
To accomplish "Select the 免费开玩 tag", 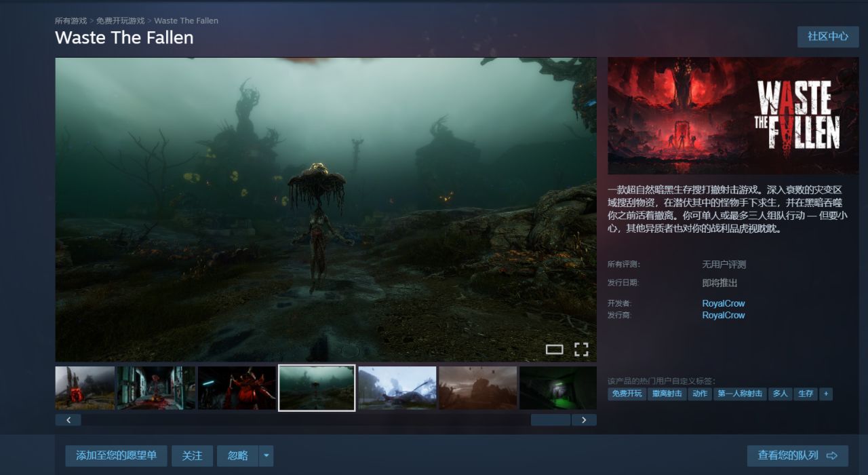I will 627,394.
